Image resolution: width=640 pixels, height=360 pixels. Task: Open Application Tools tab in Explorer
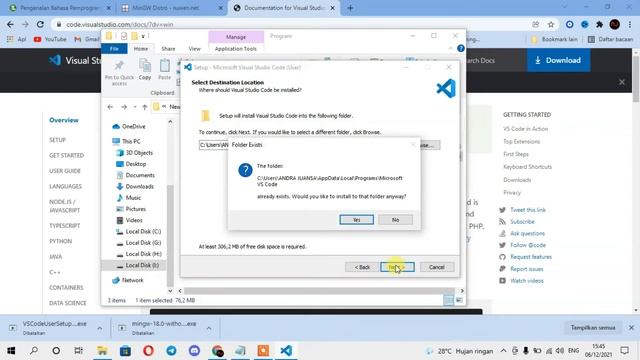(x=236, y=49)
